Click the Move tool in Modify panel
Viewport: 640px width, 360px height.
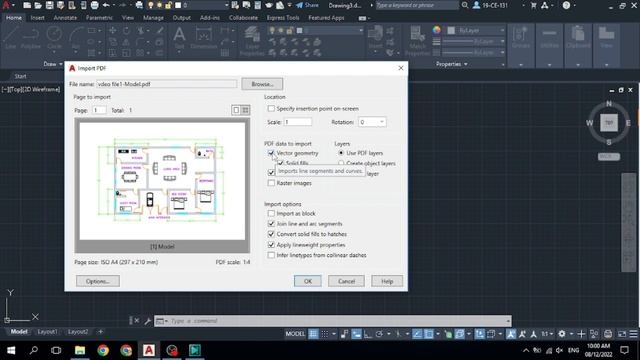(x=112, y=31)
